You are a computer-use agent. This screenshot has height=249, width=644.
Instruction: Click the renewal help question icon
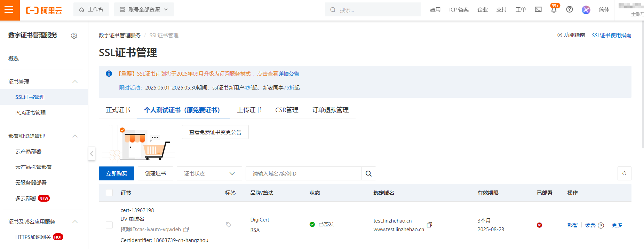601,225
